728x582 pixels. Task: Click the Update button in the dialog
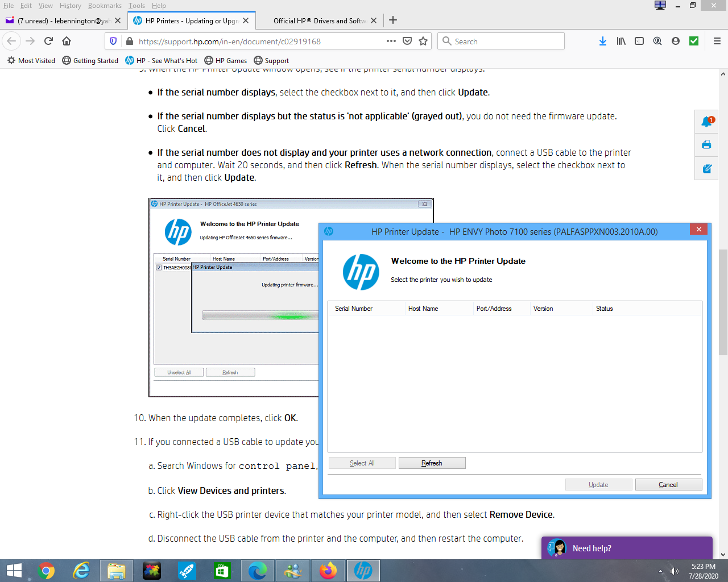click(x=598, y=485)
